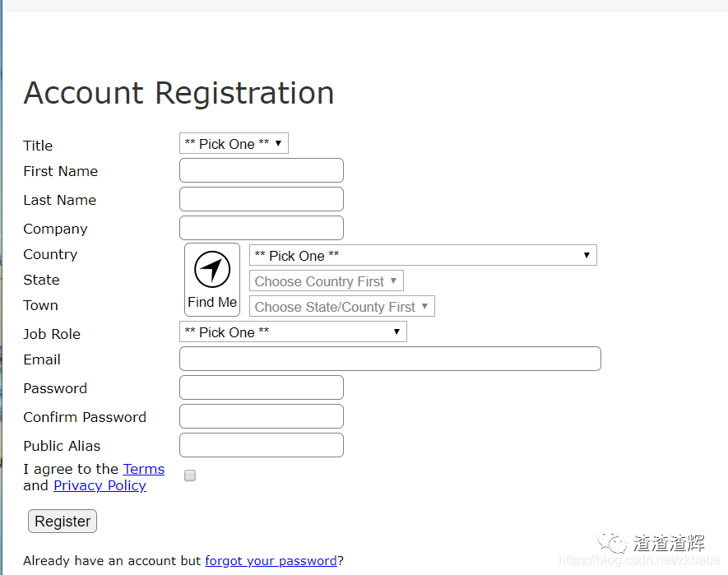This screenshot has width=728, height=575.
Task: Follow the Privacy Policy link
Action: tap(100, 485)
